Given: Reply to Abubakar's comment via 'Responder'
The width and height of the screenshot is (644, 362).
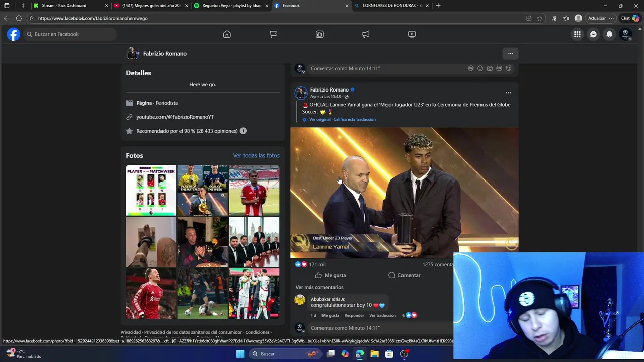Looking at the screenshot, I should 354,315.
